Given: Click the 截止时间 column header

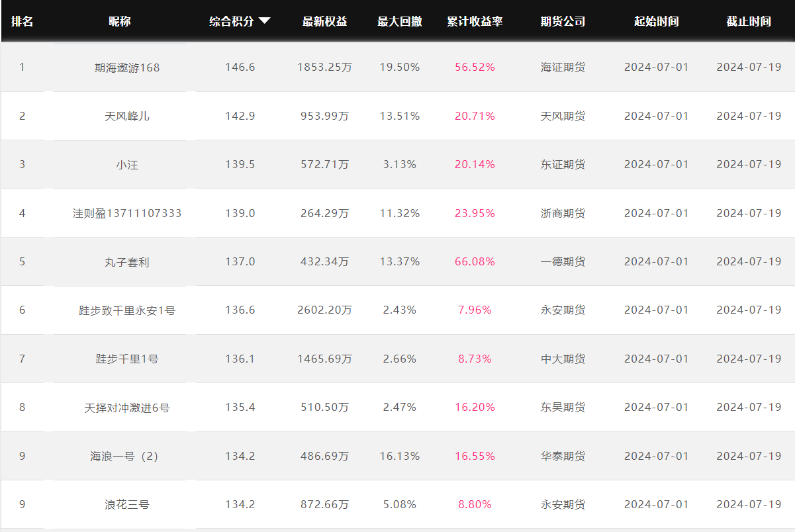Looking at the screenshot, I should click(x=749, y=21).
